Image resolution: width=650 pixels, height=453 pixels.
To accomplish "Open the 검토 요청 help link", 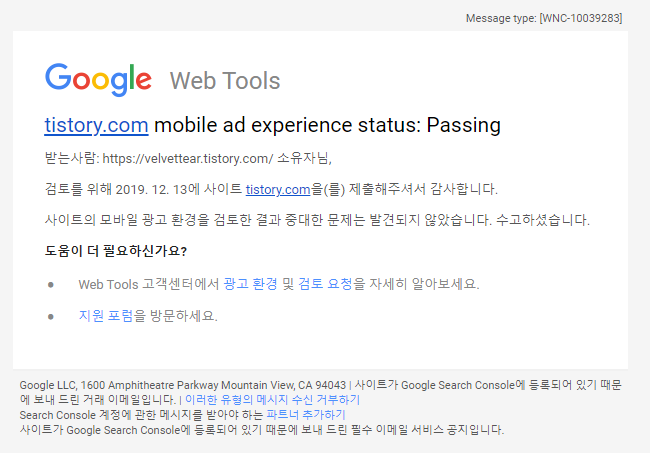I will pos(325,284).
